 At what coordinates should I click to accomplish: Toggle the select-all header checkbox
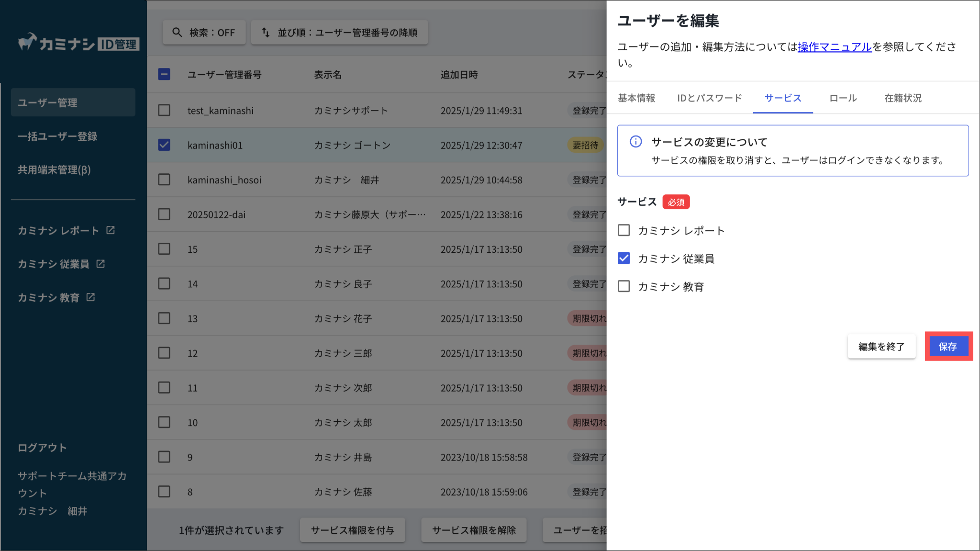(164, 74)
